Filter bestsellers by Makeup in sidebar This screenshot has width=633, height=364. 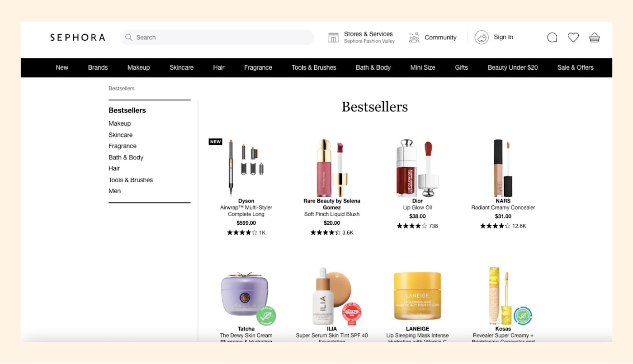pyautogui.click(x=120, y=123)
